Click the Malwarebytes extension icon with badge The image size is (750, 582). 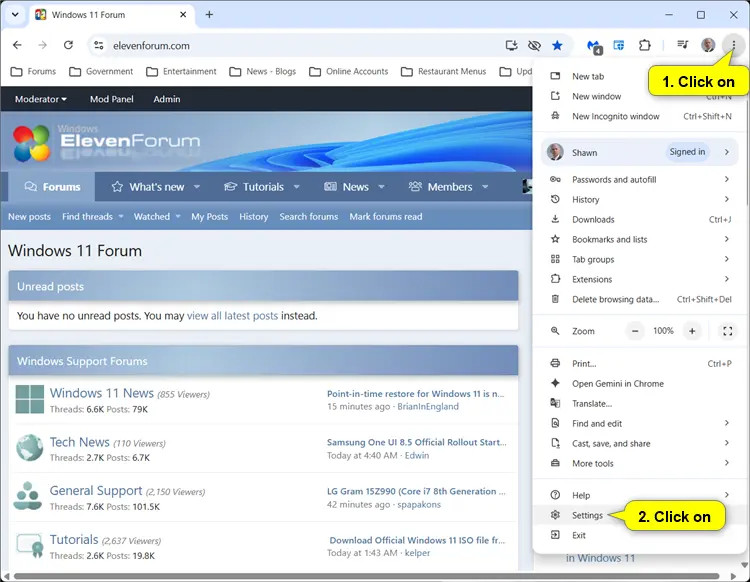coord(594,46)
